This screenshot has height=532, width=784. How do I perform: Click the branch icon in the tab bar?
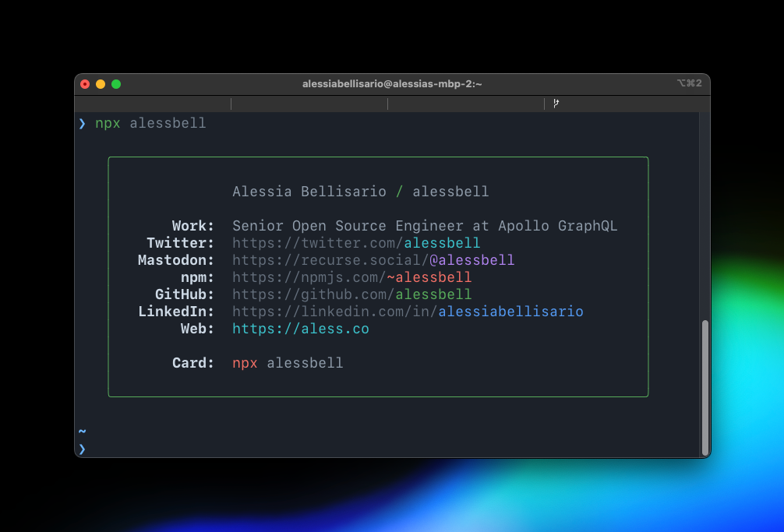tap(556, 104)
